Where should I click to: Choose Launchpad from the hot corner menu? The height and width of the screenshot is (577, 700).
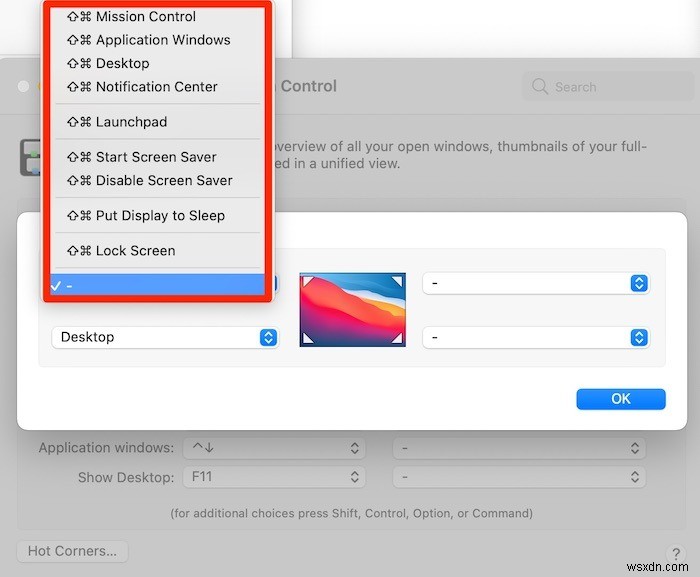click(157, 121)
